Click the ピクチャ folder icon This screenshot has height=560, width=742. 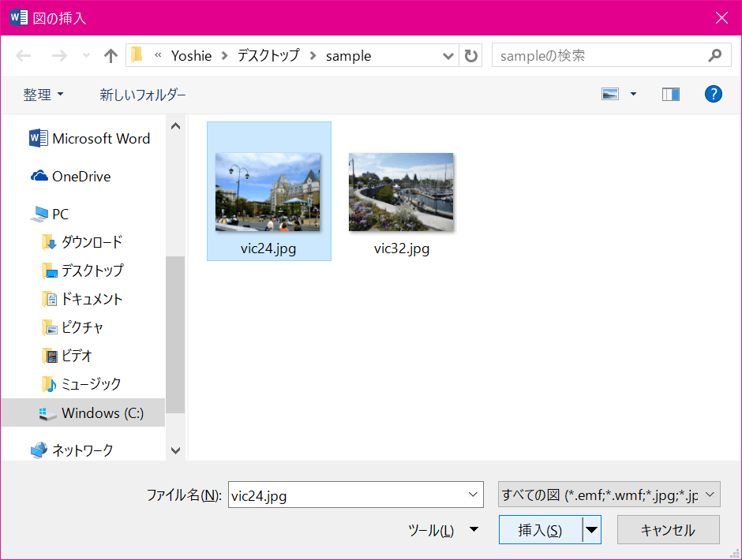click(49, 327)
